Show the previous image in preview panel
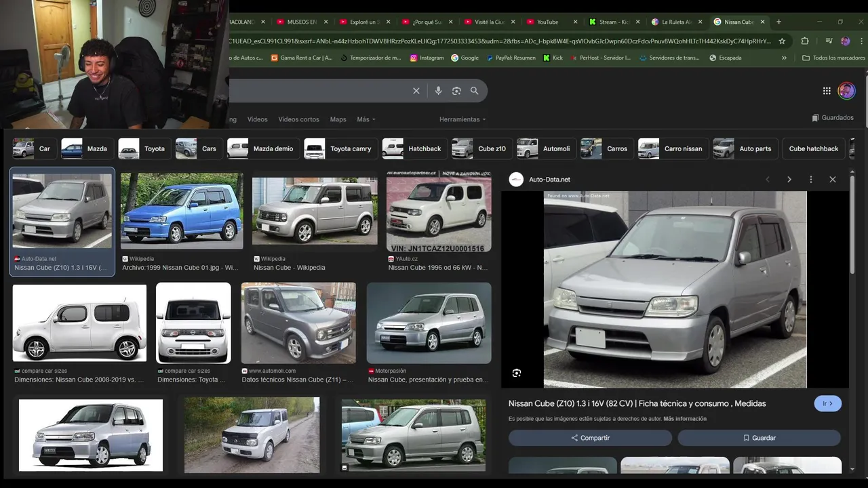868x488 pixels. point(768,180)
